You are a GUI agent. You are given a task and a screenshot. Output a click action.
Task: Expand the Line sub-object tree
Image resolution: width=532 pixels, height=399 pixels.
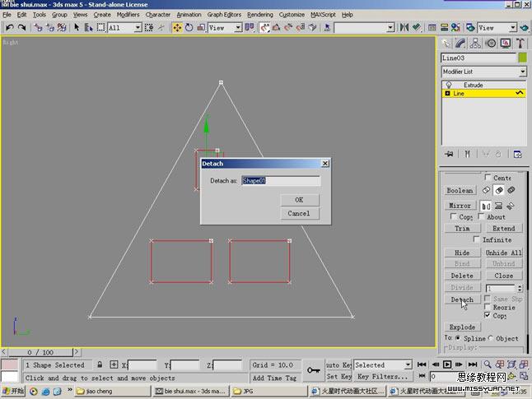[447, 93]
